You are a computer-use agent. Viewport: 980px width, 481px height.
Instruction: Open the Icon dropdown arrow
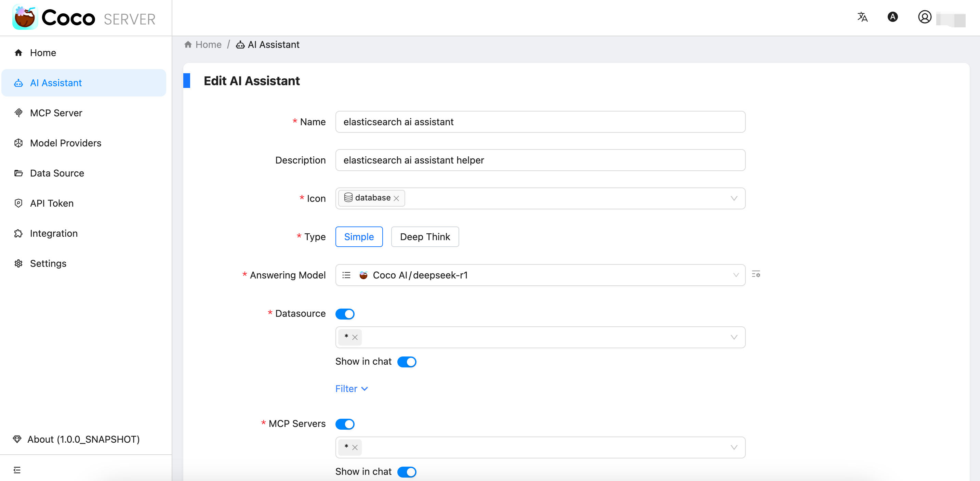click(x=734, y=198)
